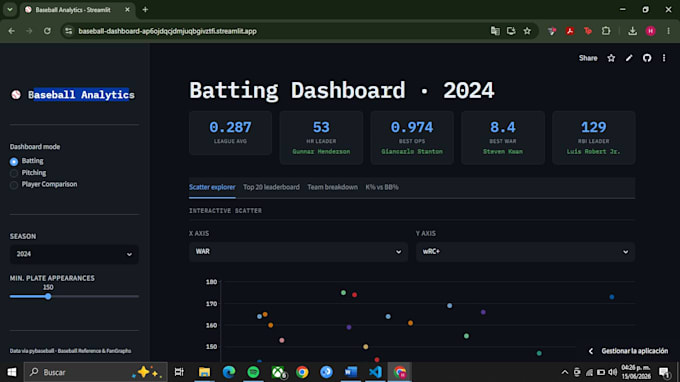Switch to Scatter explorer tab
Screen dimensions: 680x382
(212, 187)
